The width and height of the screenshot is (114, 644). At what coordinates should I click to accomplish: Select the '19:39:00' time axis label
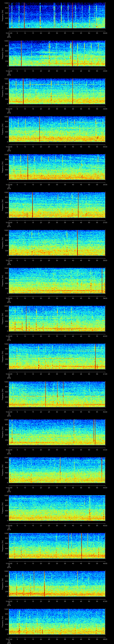[9, 336]
